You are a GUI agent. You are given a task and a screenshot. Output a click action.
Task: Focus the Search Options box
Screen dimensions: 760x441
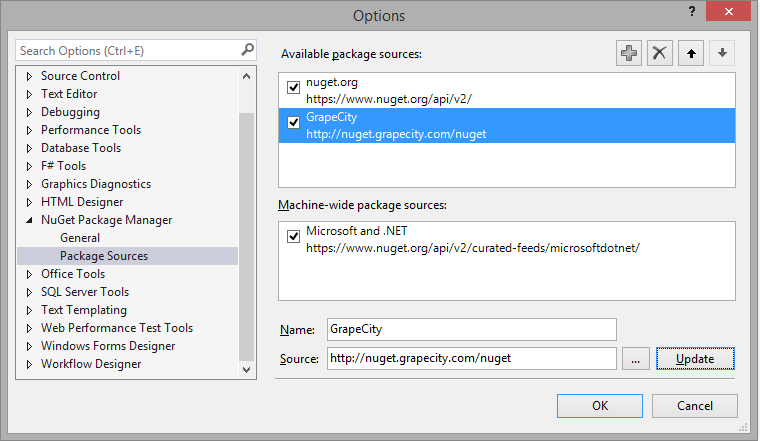[127, 50]
